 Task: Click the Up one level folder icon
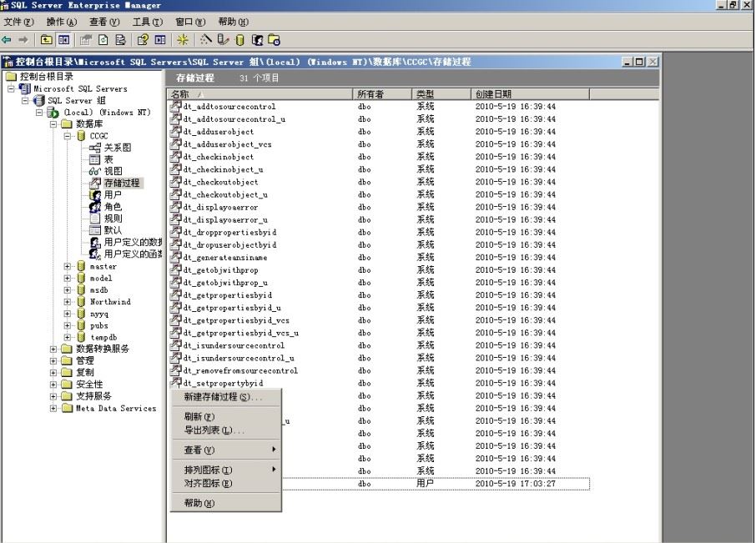pyautogui.click(x=46, y=40)
